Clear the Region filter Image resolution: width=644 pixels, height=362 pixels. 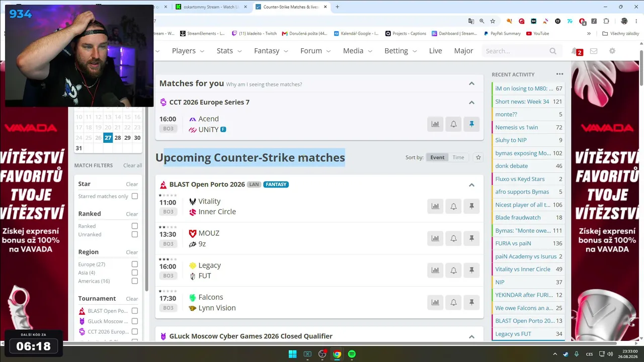point(132,252)
